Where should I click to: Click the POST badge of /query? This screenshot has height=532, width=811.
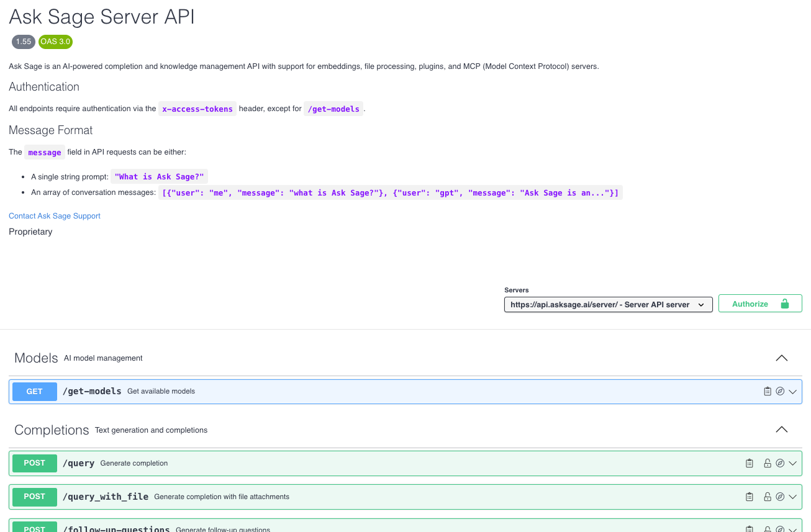pyautogui.click(x=35, y=463)
